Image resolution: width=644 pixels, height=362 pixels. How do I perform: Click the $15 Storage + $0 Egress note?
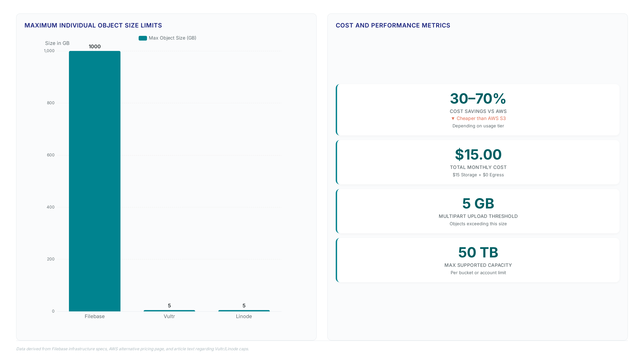pos(478,175)
